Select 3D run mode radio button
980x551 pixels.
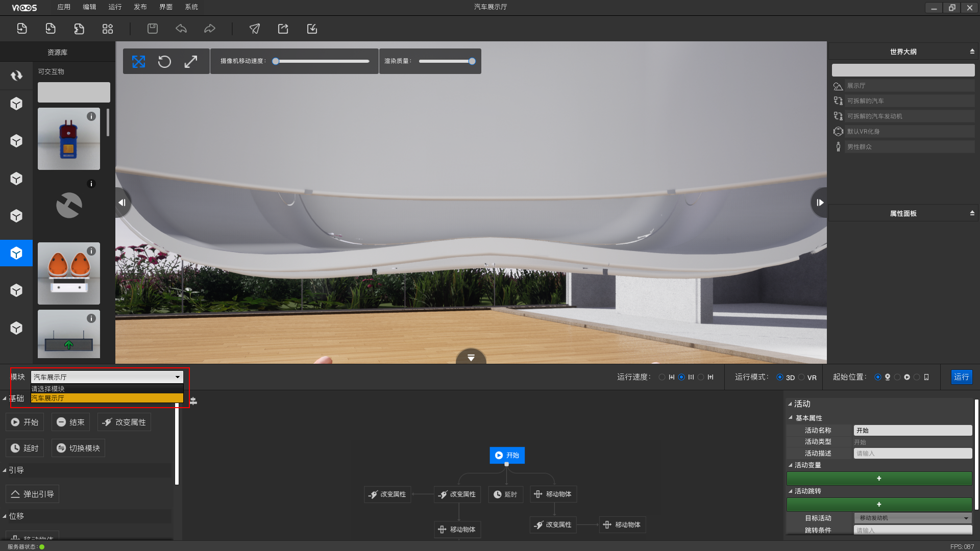pyautogui.click(x=780, y=377)
